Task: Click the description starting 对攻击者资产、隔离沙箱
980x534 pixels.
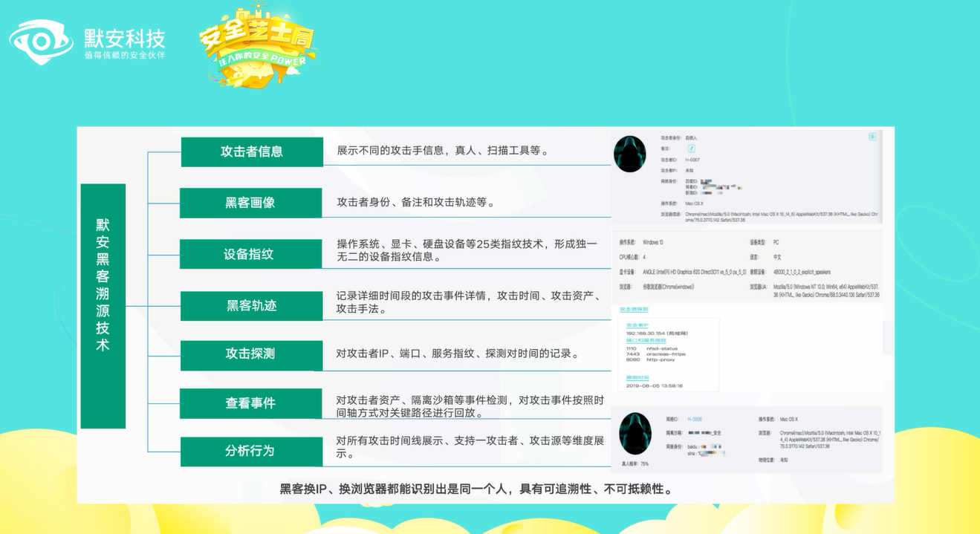Action: click(x=470, y=406)
